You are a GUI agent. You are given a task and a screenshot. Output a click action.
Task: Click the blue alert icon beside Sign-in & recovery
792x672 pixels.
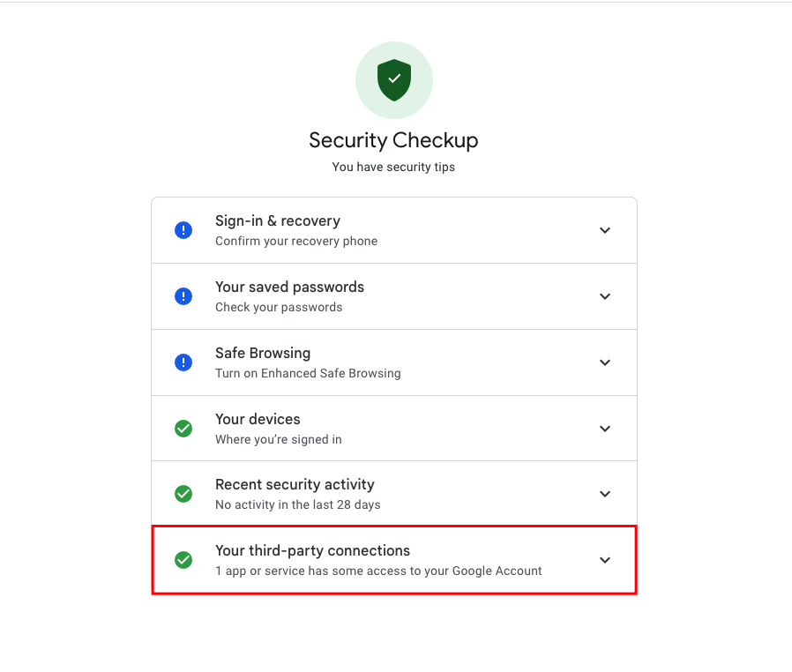click(x=183, y=230)
